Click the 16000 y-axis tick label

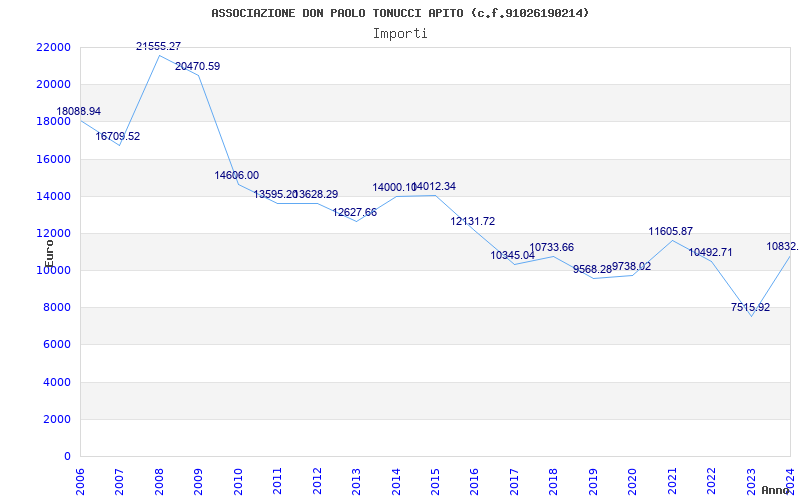(x=53, y=159)
